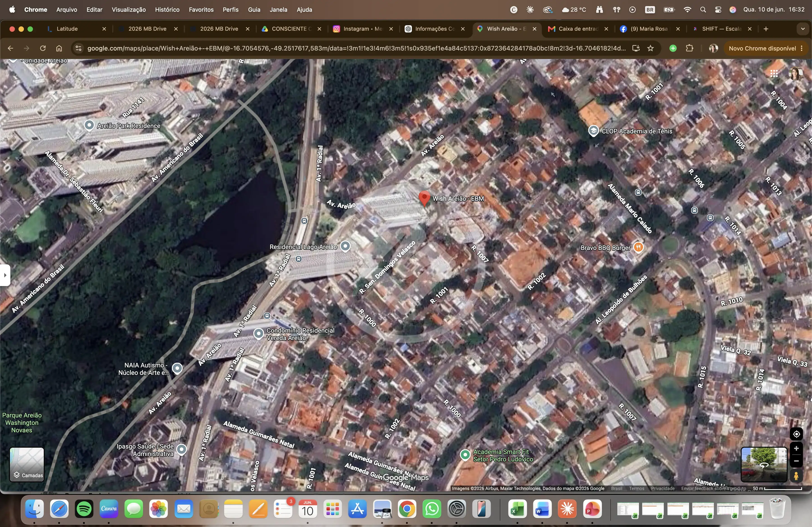
Task: Switch to the Instagram tab
Action: pos(363,29)
